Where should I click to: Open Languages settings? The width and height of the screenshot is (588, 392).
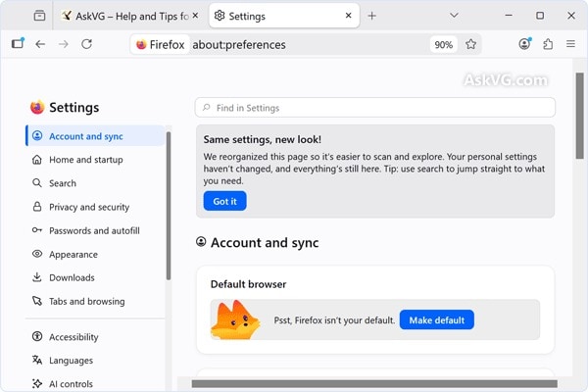click(95, 361)
